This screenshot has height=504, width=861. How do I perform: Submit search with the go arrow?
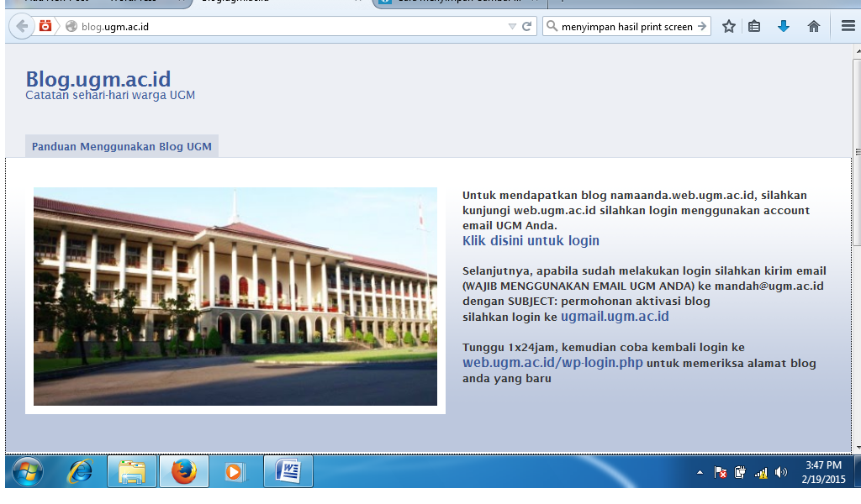click(x=702, y=26)
